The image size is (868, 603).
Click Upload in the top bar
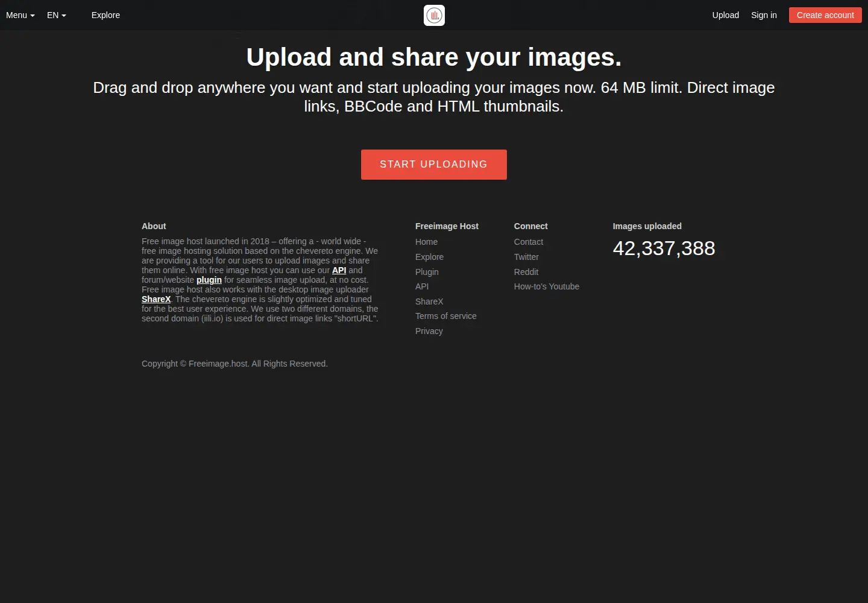point(725,15)
